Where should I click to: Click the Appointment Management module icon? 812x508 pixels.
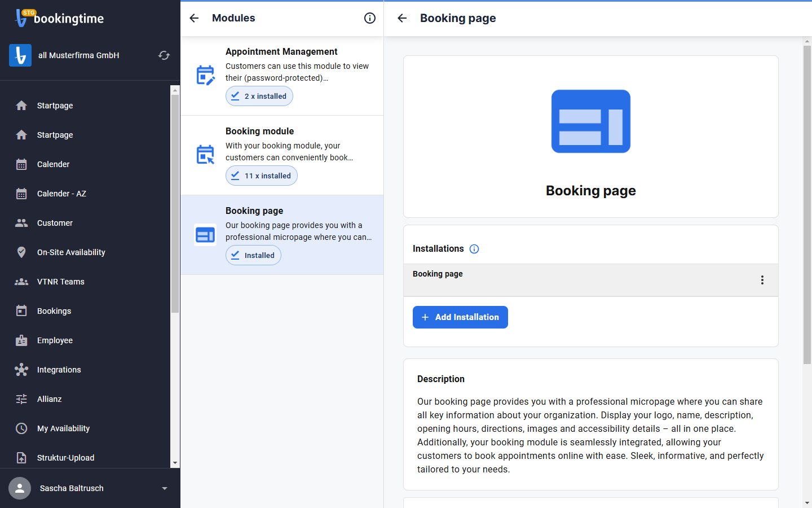coord(205,76)
